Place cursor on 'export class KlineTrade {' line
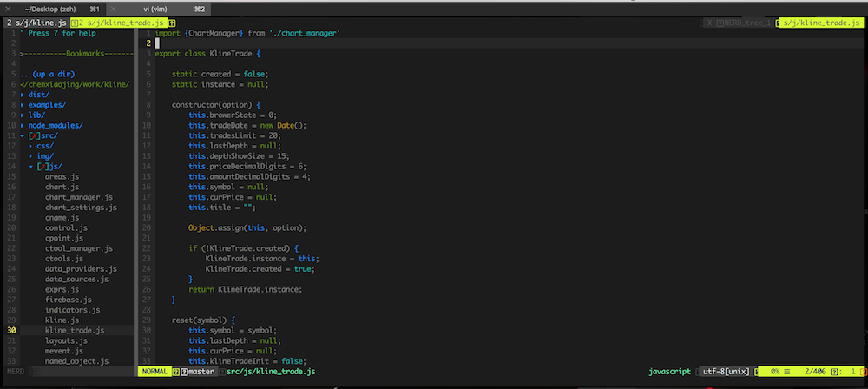The image size is (868, 389). tap(207, 54)
